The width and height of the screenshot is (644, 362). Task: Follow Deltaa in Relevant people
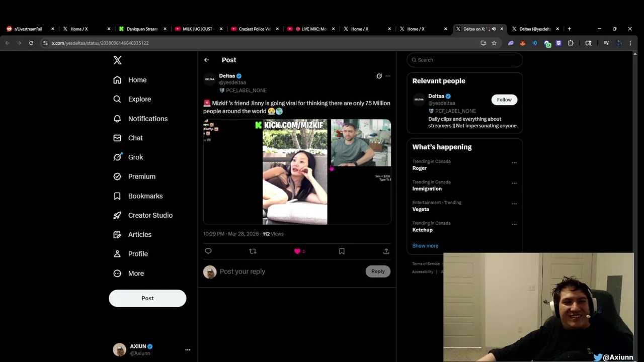point(504,100)
